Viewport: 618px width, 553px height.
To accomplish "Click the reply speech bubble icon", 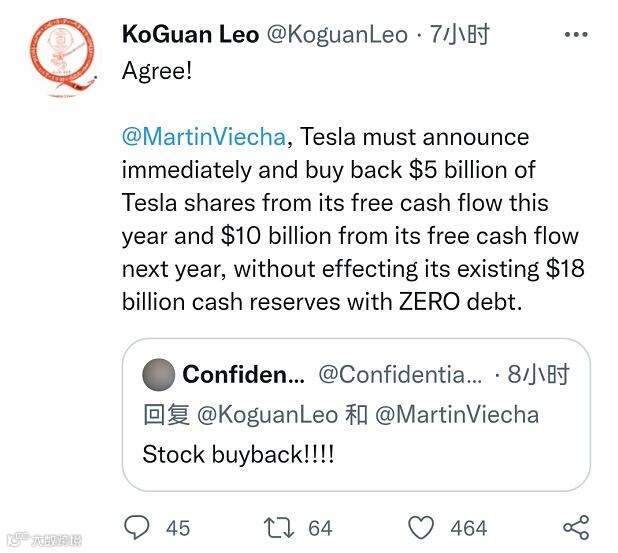I will click(137, 526).
